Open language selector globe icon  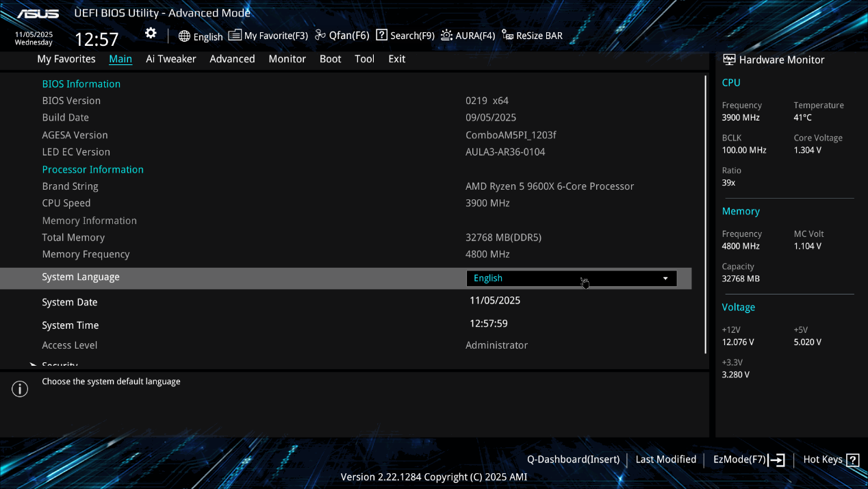(x=184, y=36)
